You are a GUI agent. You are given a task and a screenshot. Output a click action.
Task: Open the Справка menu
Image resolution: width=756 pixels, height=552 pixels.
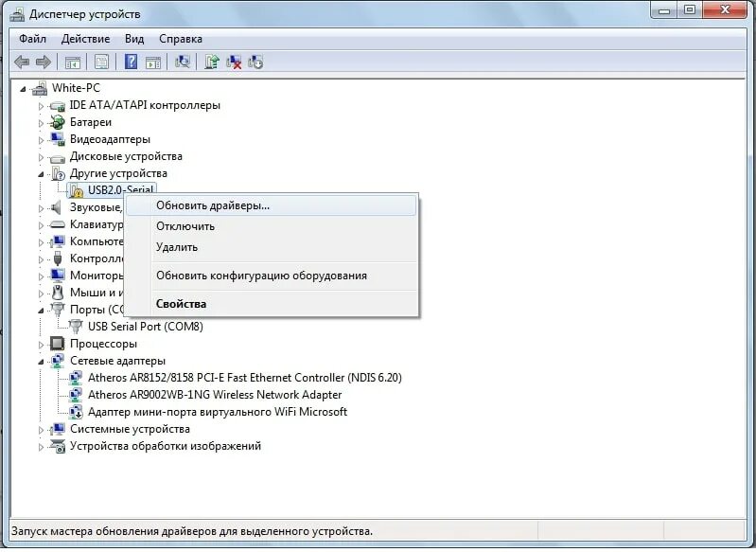coord(181,39)
